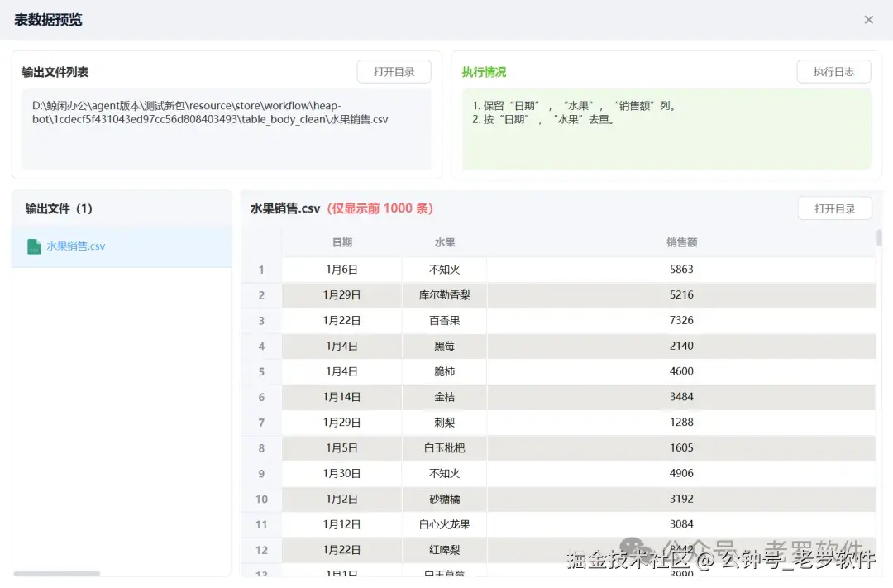This screenshot has height=588, width=893.
Task: Click the sales value 4906
Action: tap(681, 474)
